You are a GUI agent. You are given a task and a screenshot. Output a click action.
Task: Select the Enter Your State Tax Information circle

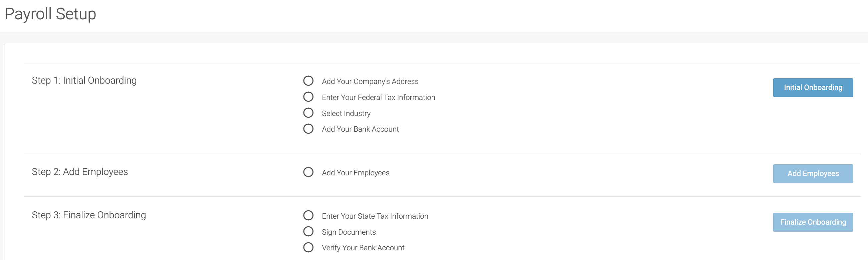pyautogui.click(x=308, y=216)
